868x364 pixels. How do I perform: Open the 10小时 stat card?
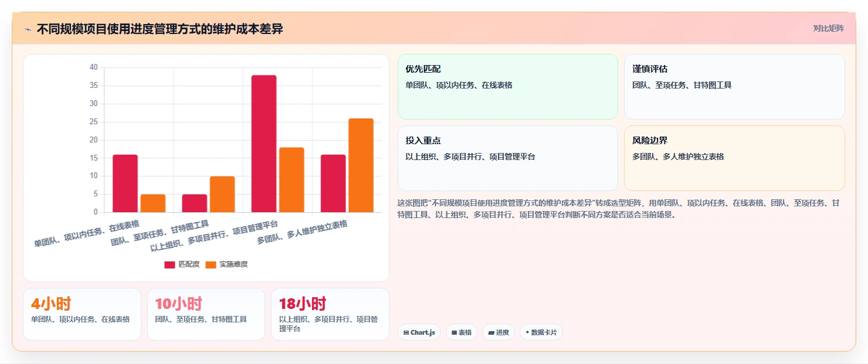206,314
